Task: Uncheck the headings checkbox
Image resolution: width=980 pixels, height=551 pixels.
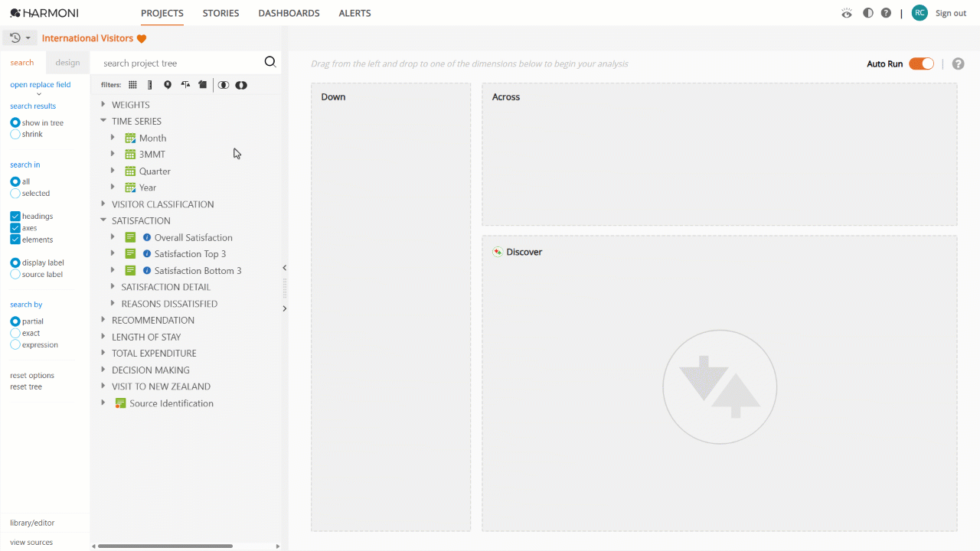Action: click(15, 217)
